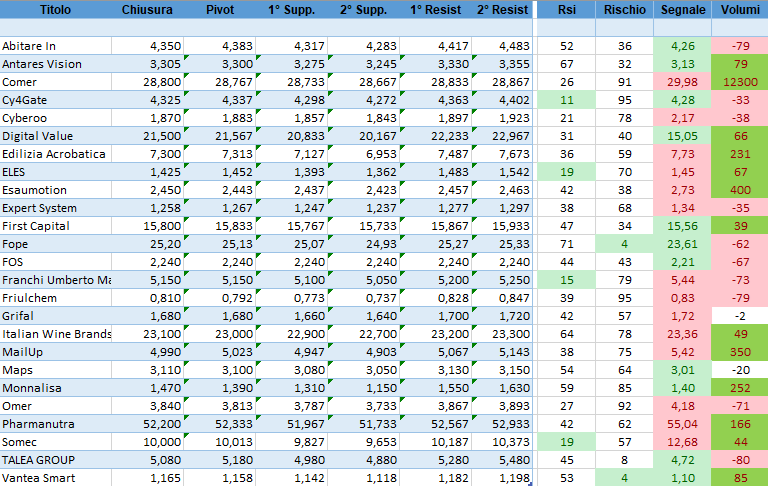The height and width of the screenshot is (486, 768).
Task: Select the Italian Wine Brands cell
Action: pos(55,334)
